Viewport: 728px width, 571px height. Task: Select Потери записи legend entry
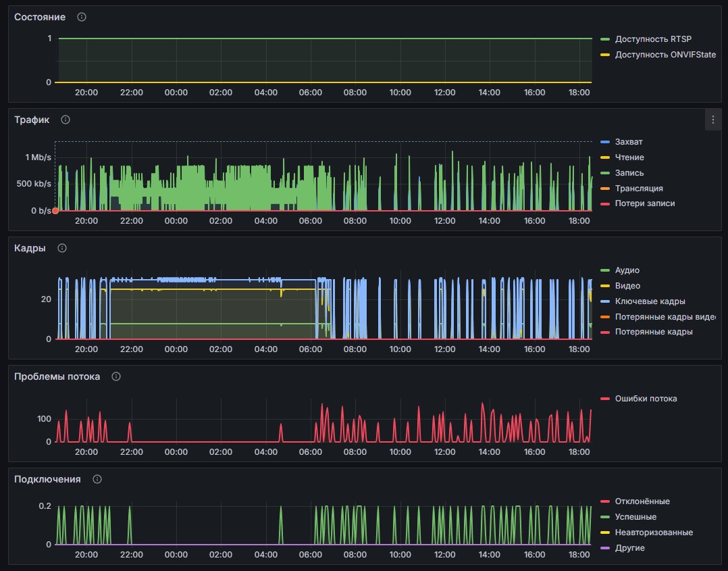tap(644, 203)
